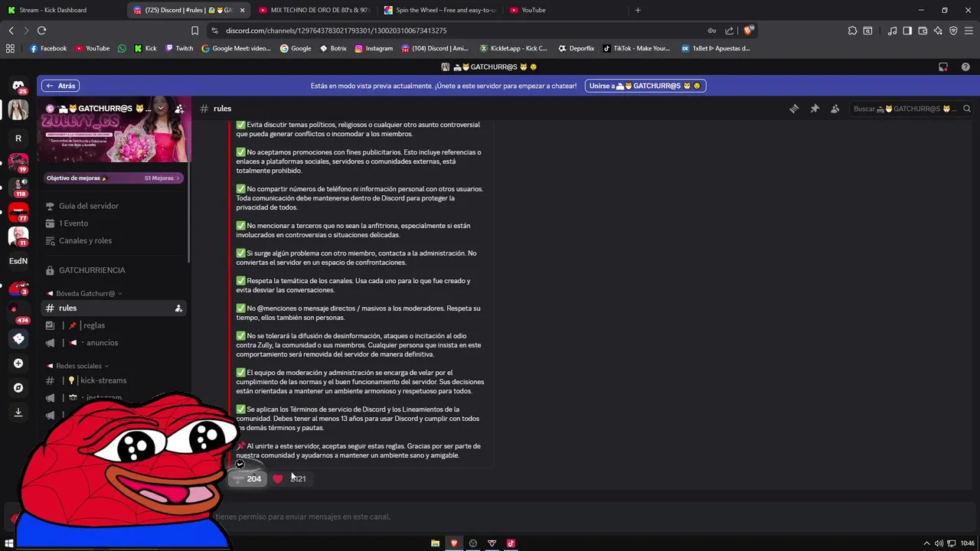980x551 pixels.
Task: Select the rules channel
Action: tap(113, 308)
